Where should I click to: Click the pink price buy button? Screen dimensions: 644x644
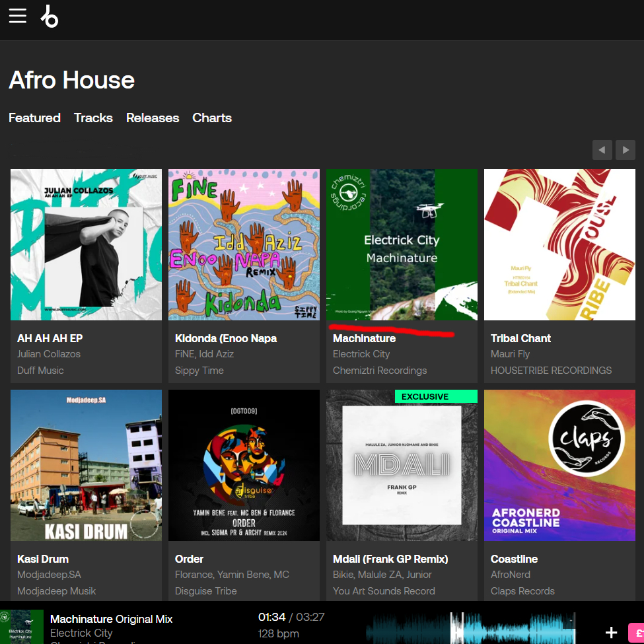(x=636, y=633)
